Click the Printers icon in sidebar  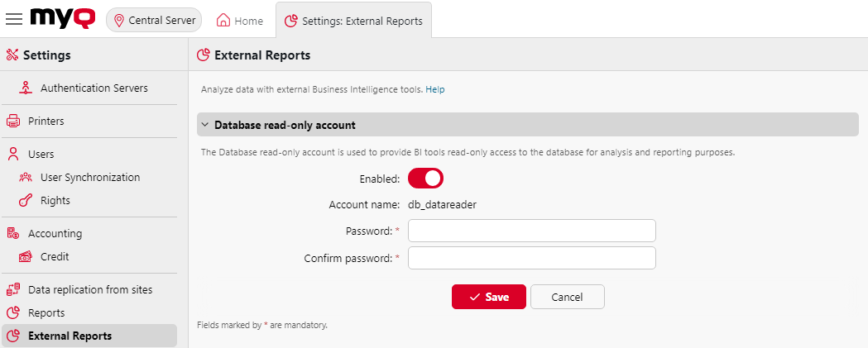pyautogui.click(x=13, y=122)
